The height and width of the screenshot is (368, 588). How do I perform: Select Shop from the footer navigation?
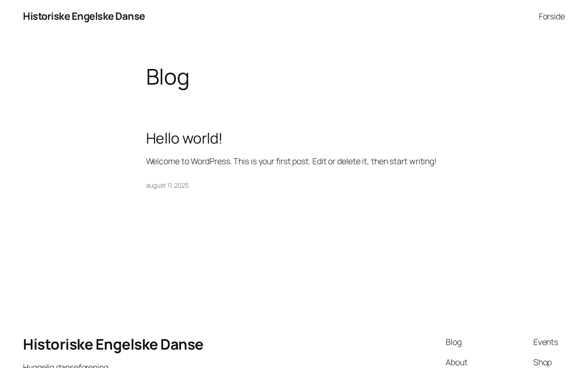coord(543,362)
